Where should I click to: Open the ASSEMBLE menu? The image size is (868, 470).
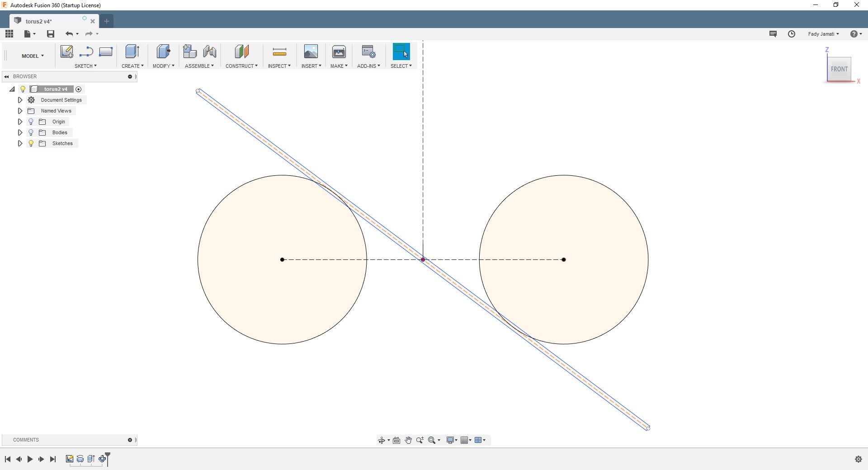pos(199,66)
